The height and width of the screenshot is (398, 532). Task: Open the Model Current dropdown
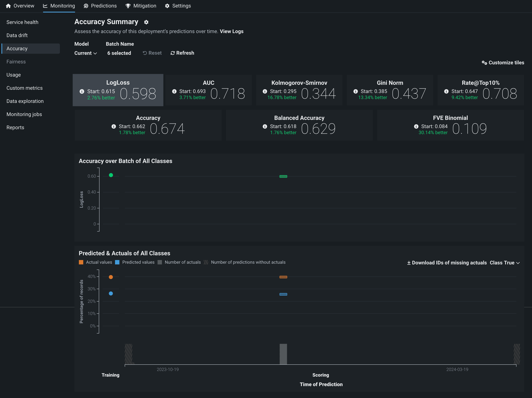click(85, 53)
